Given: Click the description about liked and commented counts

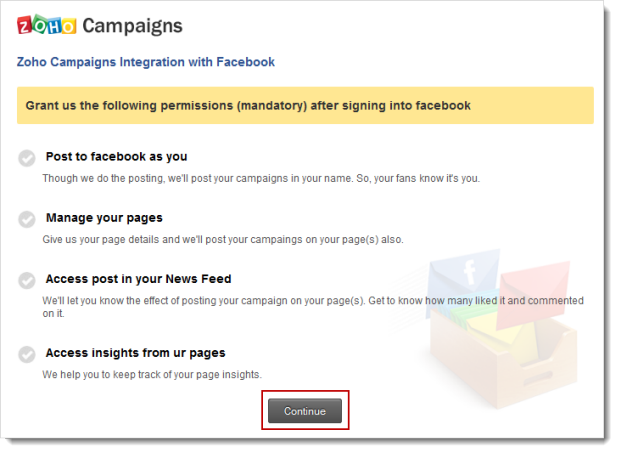Looking at the screenshot, I should click(312, 301).
